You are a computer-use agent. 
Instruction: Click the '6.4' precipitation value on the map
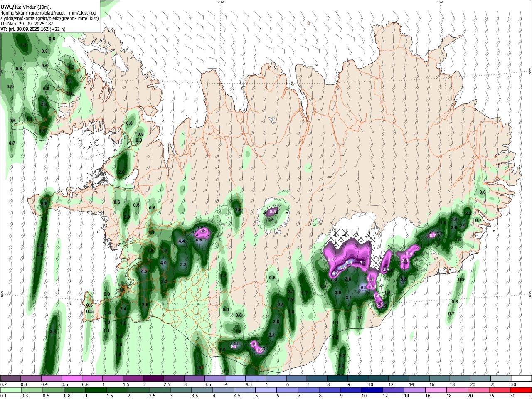364,288
